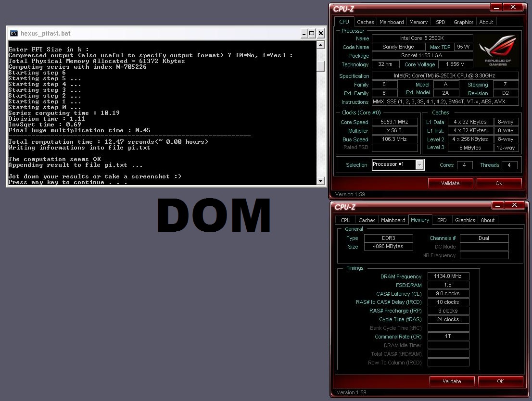Close the CPU-Z window showing memory timings
Viewport: 532px width, 401px height.
[515, 205]
